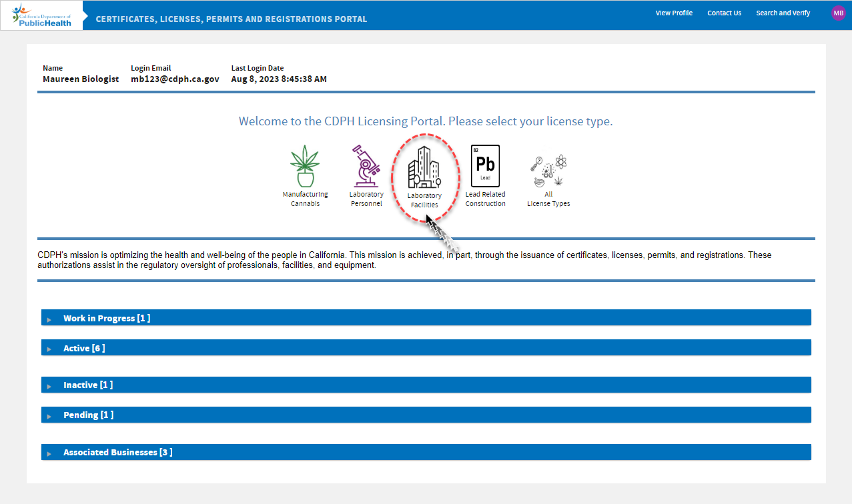Image resolution: width=852 pixels, height=504 pixels.
Task: Open the All License Types icon
Action: tap(548, 171)
